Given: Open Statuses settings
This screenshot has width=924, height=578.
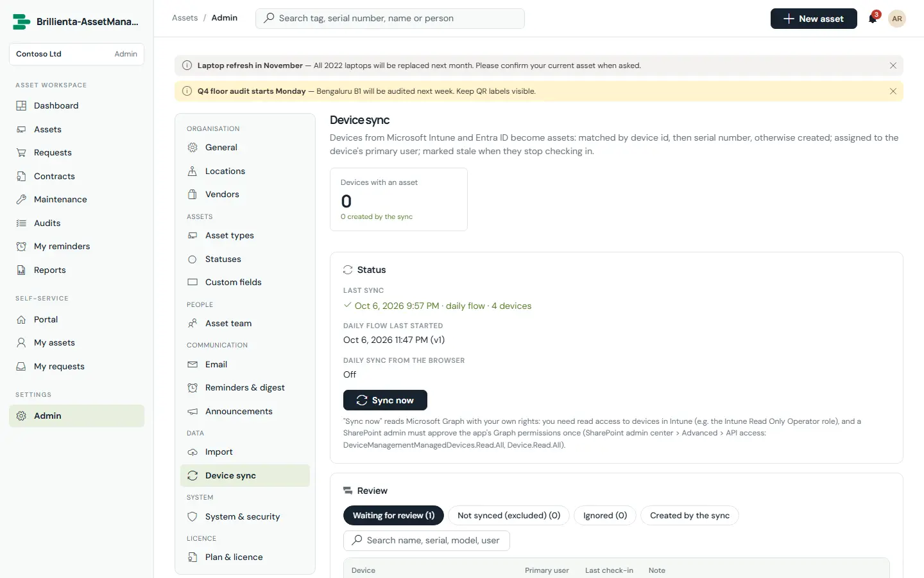Looking at the screenshot, I should click(245, 259).
